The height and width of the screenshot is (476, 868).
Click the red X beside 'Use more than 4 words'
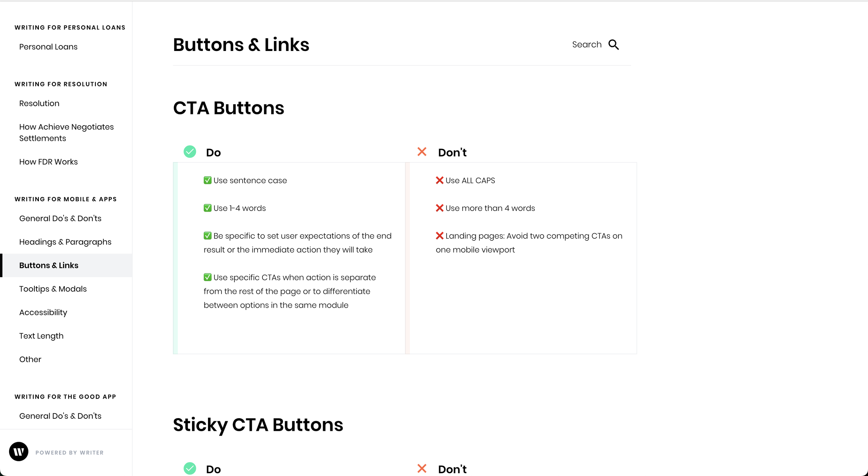[x=440, y=208]
